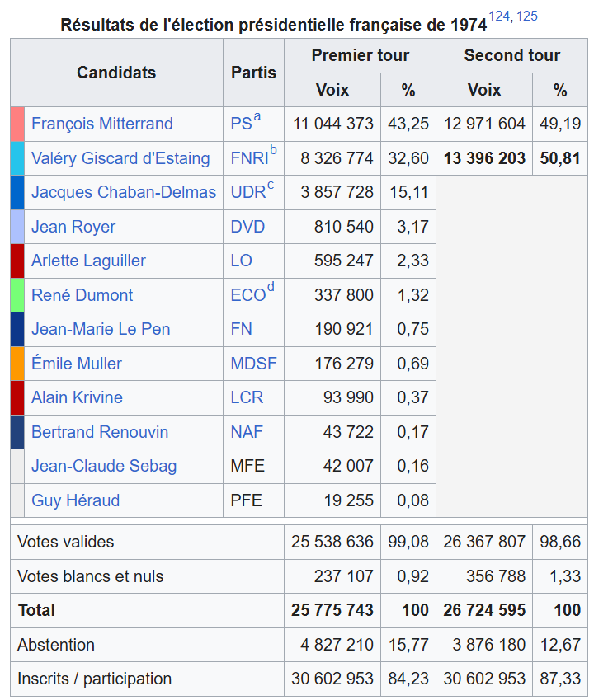This screenshot has height=700, width=594.
Task: Click the orange swatch beside Émile Muller
Action: (x=17, y=364)
